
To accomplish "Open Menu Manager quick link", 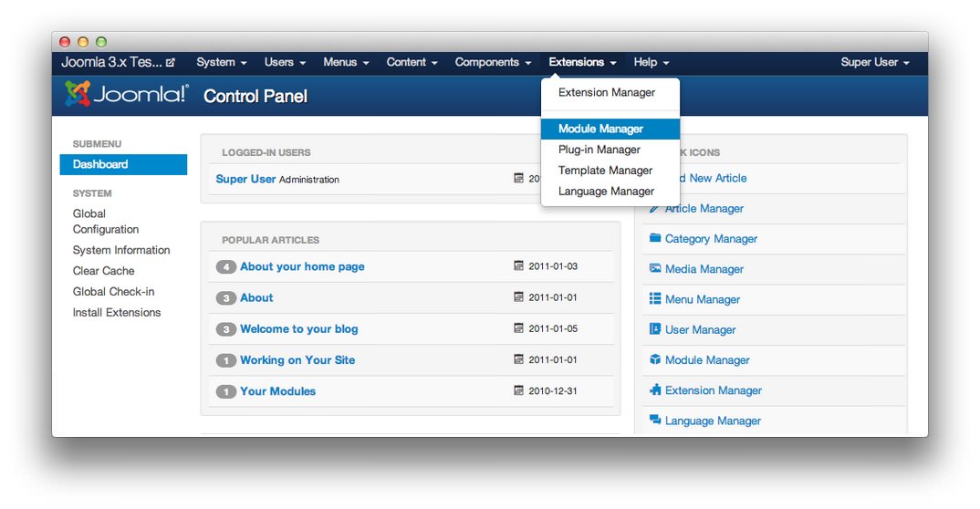I will 703,300.
